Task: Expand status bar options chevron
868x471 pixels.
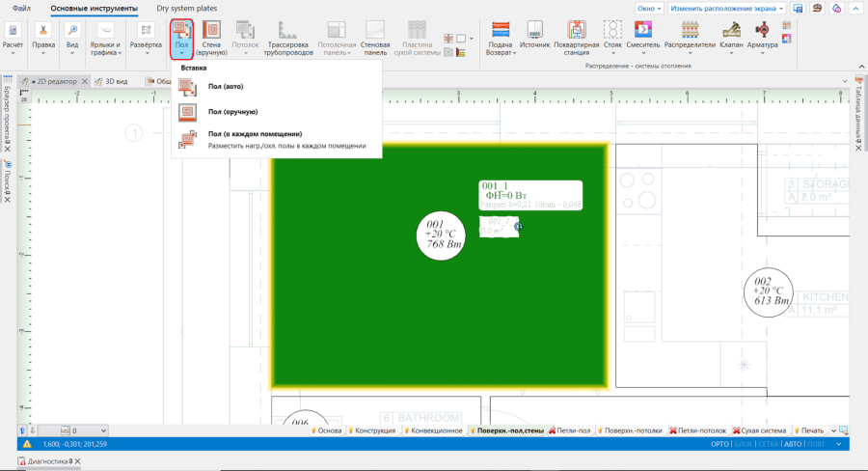Action: [839, 444]
